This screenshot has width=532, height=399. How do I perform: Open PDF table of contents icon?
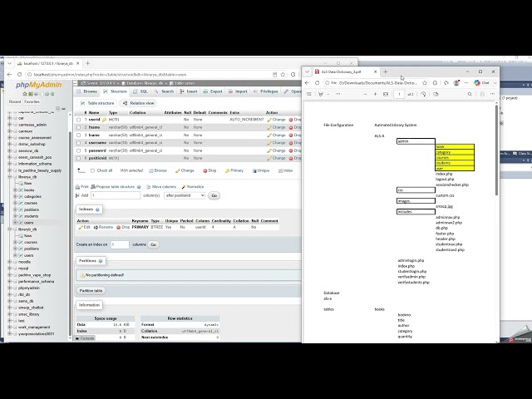(309, 94)
